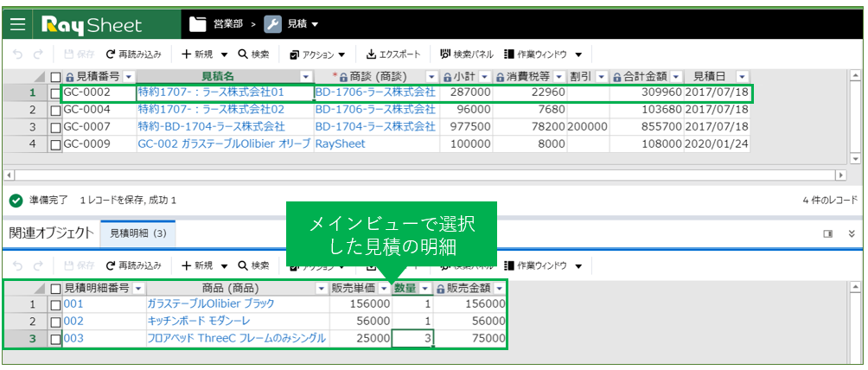Check the box for detail row 003
868x370 pixels.
point(55,339)
